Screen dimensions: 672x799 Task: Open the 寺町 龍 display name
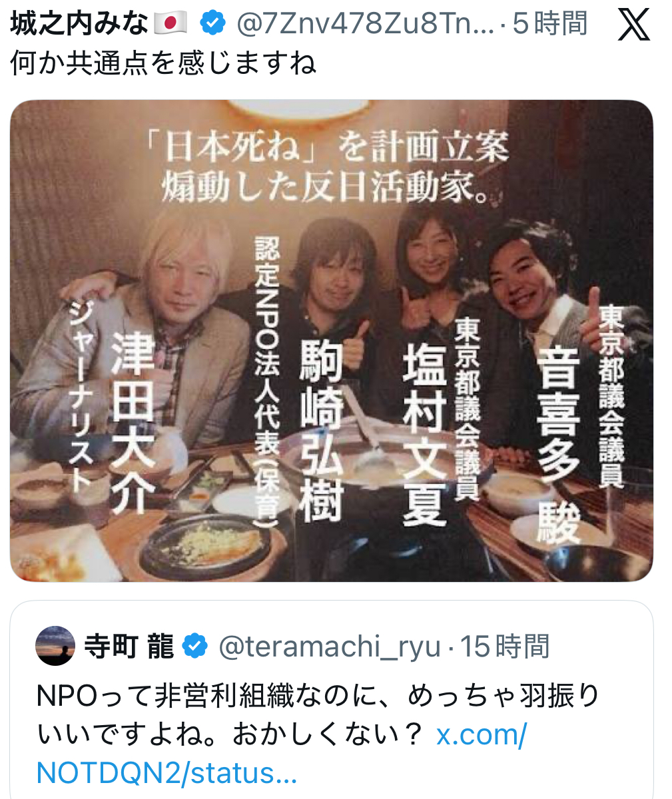(x=129, y=647)
